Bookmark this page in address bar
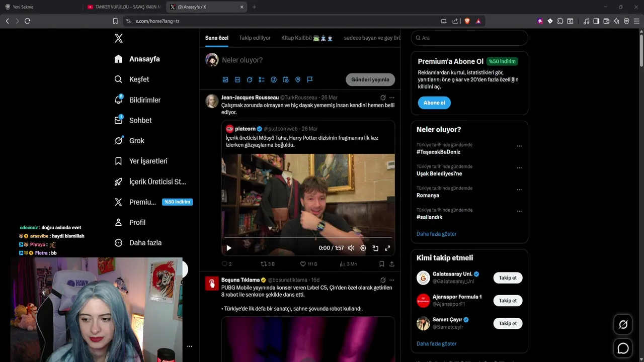644x362 pixels. pos(115,21)
